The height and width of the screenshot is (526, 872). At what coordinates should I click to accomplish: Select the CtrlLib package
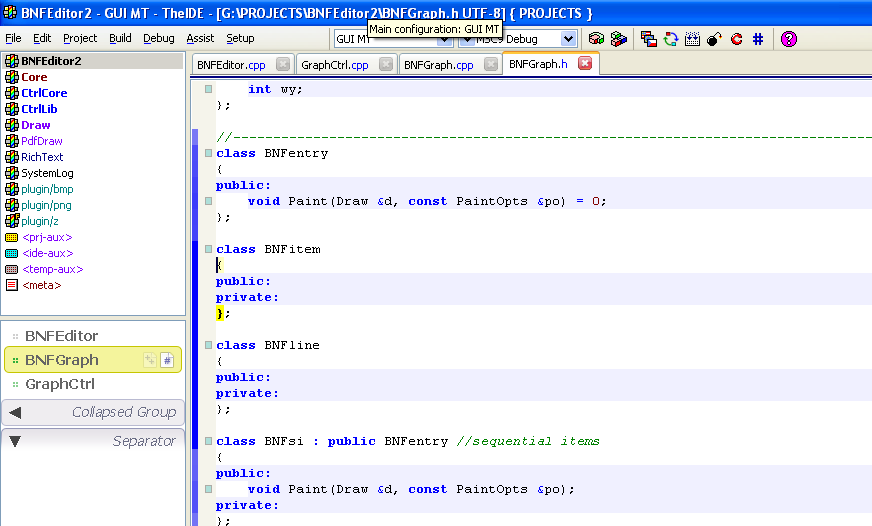(44, 109)
